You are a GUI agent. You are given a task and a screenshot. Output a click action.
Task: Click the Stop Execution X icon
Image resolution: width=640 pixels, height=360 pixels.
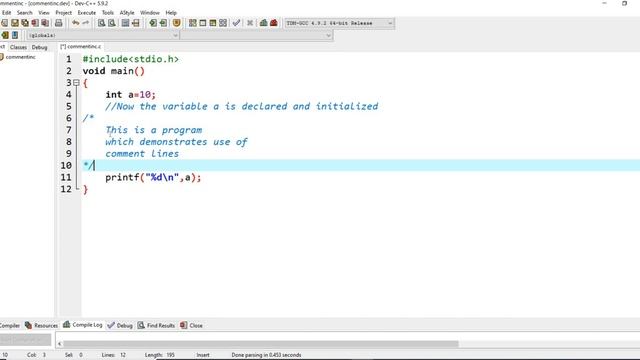250,23
